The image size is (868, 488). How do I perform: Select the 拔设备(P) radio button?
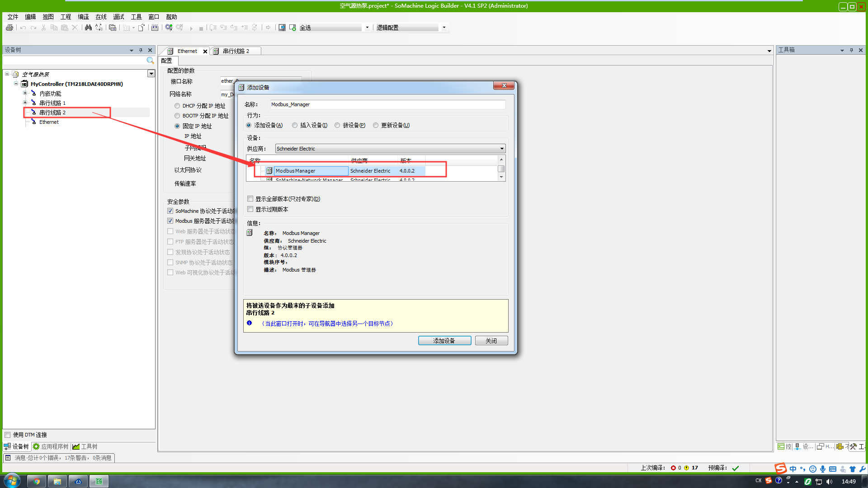pos(337,125)
